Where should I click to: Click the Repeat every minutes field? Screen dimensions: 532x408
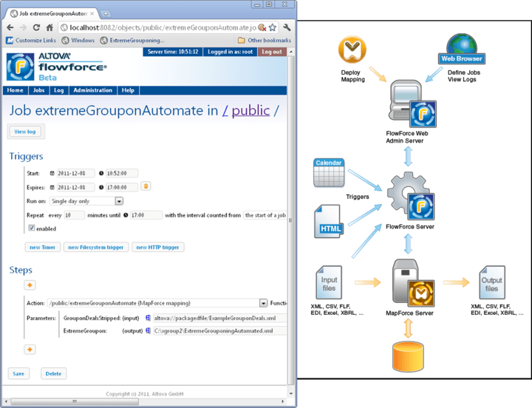coord(74,215)
